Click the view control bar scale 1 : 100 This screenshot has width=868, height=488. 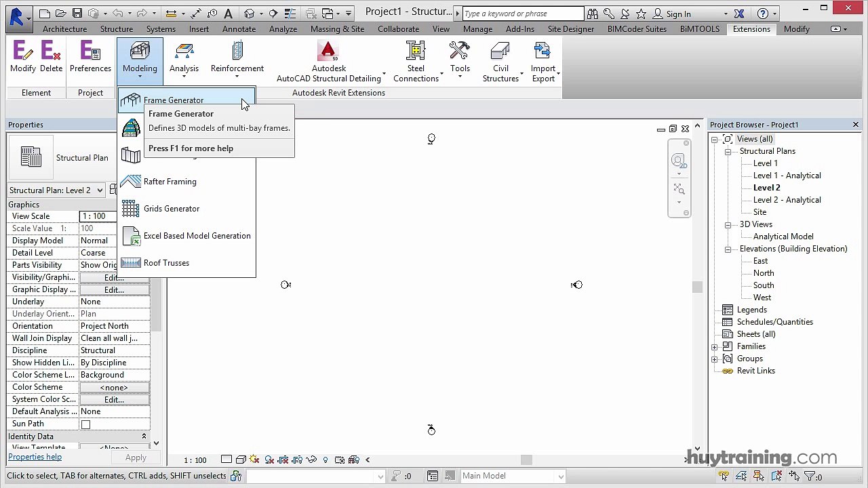tap(195, 460)
